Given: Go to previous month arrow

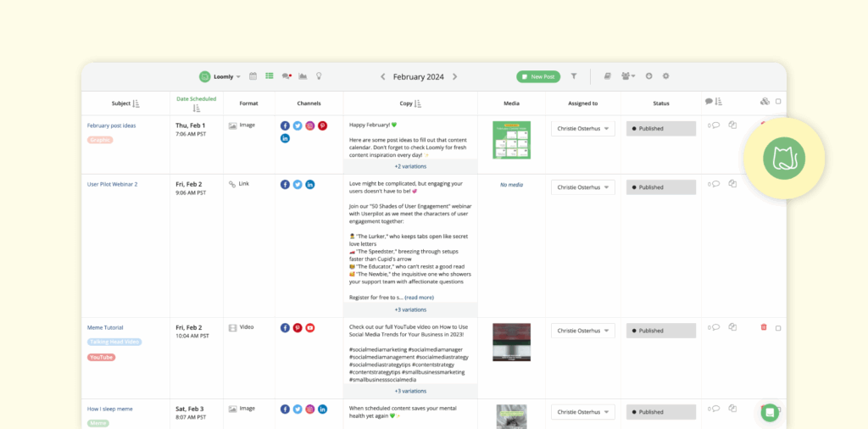Looking at the screenshot, I should click(x=382, y=77).
